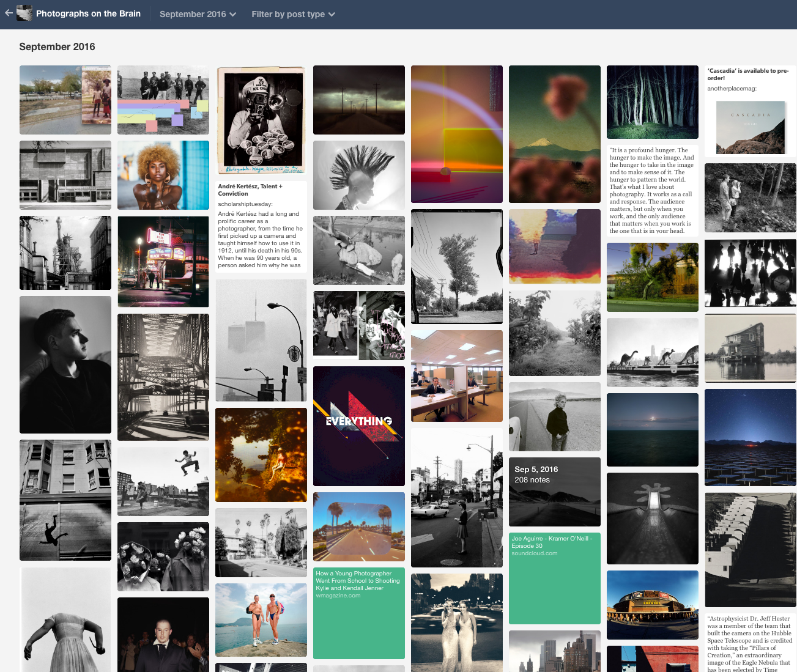Open the André Kertész, Talent + Conviction post title
Image resolution: width=797 pixels, height=672 pixels.
click(x=250, y=190)
